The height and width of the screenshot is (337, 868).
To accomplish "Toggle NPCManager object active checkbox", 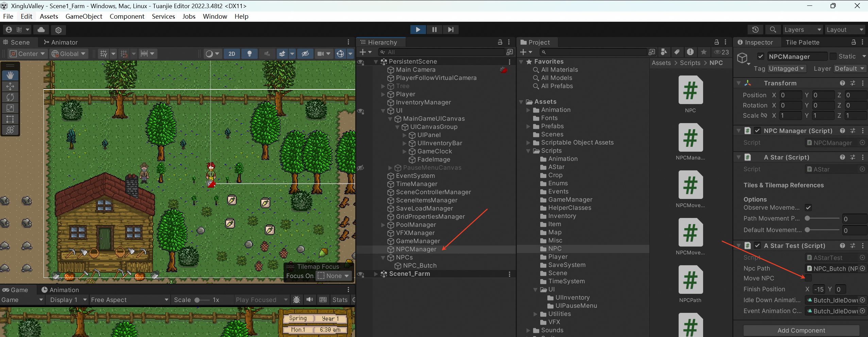I will (x=761, y=56).
